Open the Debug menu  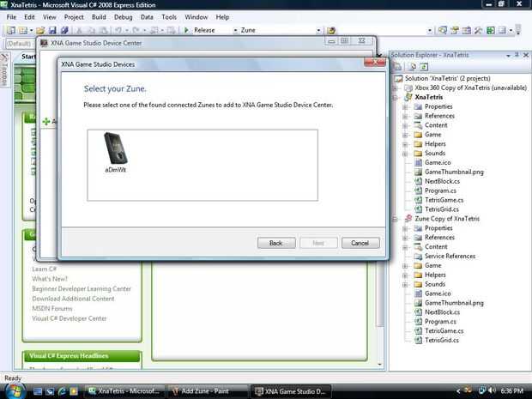[124, 17]
